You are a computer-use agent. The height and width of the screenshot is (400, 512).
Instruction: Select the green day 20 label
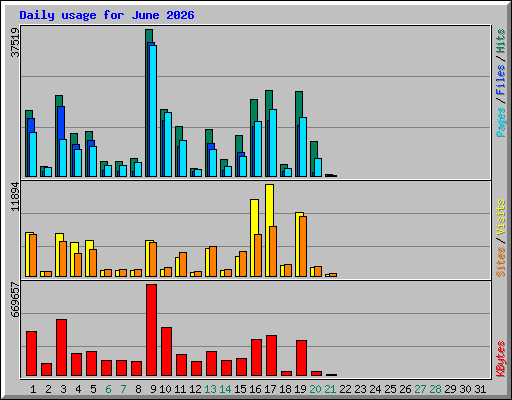315,389
